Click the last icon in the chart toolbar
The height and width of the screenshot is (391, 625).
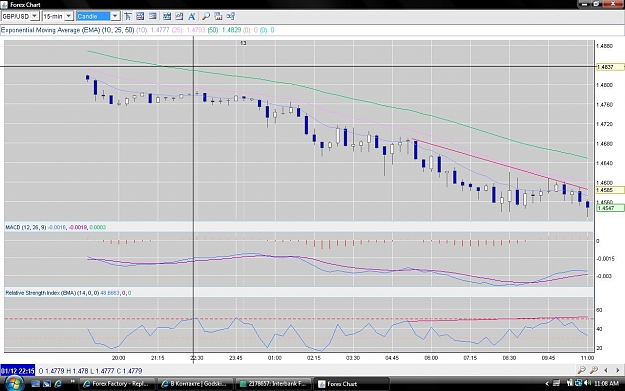tap(230, 16)
